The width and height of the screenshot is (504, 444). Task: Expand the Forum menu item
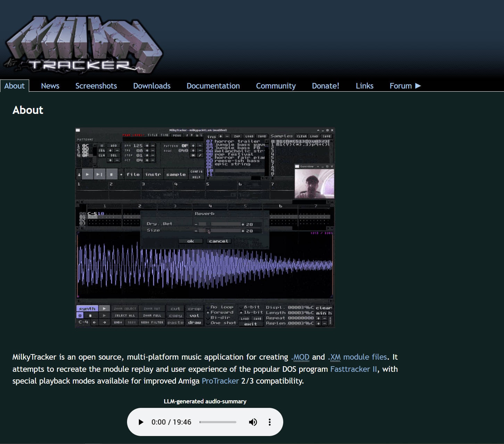point(405,86)
